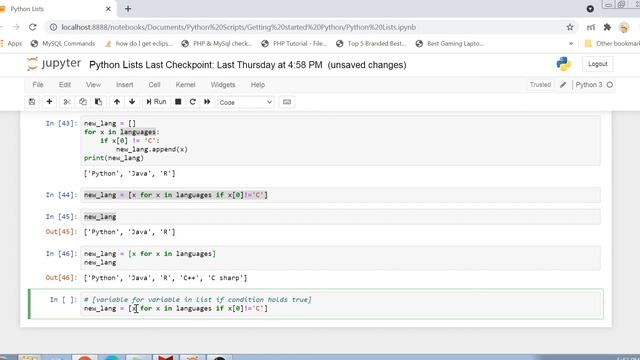
Task: Click output text of Out[46]
Action: pyautogui.click(x=165, y=278)
